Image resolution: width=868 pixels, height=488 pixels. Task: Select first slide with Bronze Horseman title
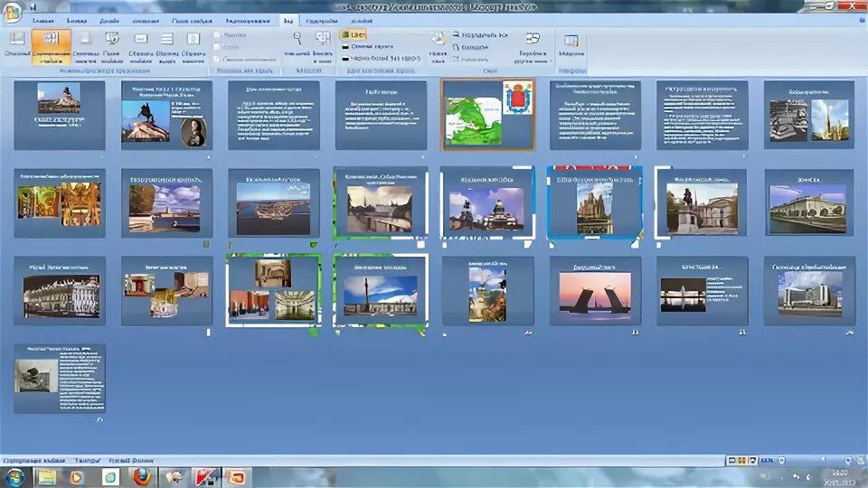60,115
